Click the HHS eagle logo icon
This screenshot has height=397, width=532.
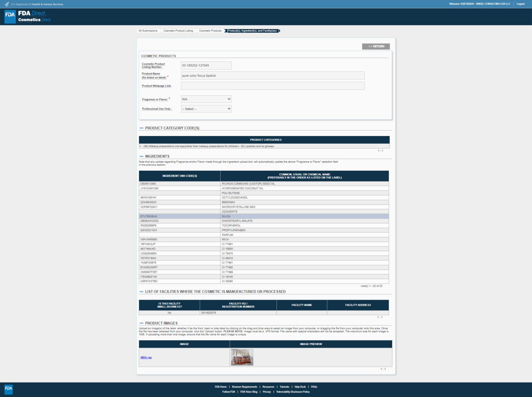(7, 4)
